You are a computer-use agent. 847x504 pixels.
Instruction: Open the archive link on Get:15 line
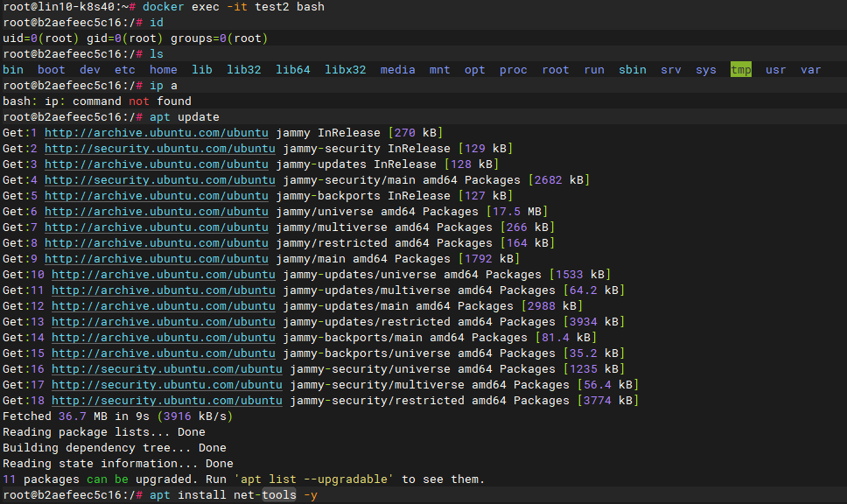coord(163,353)
